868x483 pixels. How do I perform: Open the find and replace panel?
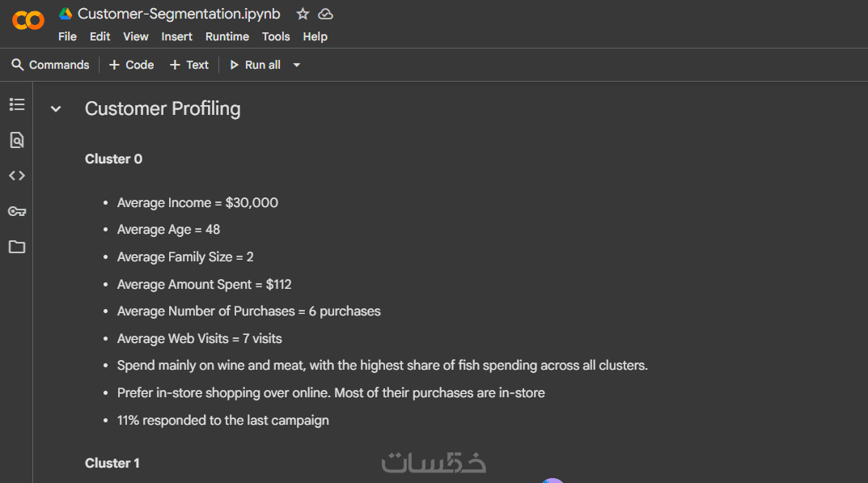[x=17, y=140]
